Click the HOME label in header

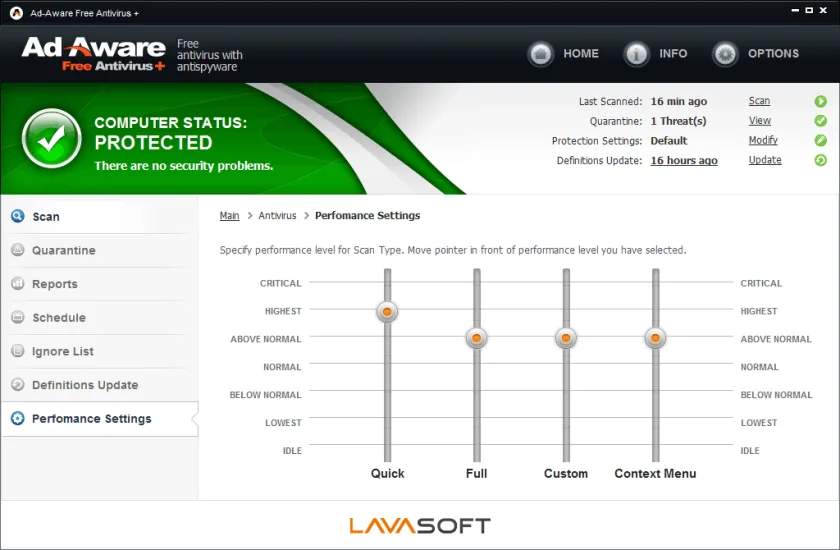(x=581, y=54)
